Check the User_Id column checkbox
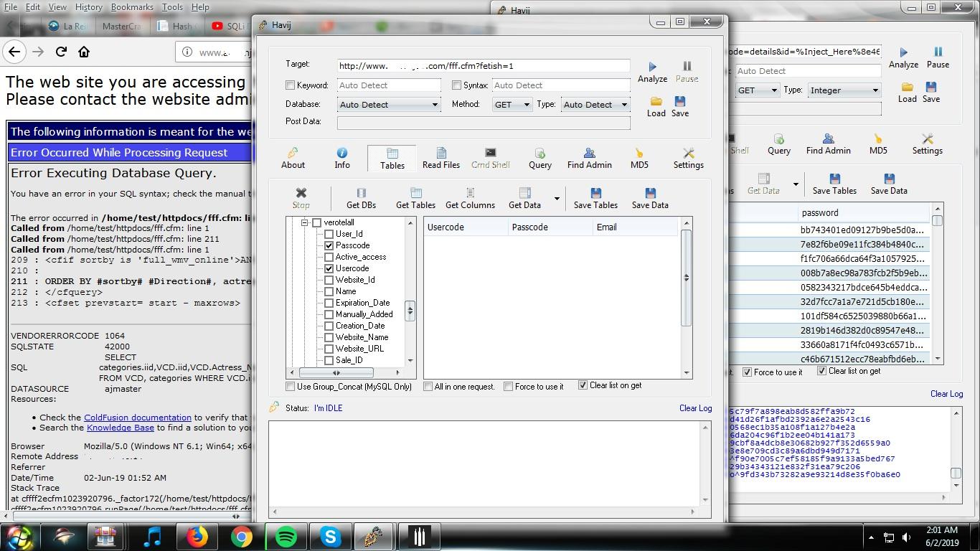 (x=329, y=234)
